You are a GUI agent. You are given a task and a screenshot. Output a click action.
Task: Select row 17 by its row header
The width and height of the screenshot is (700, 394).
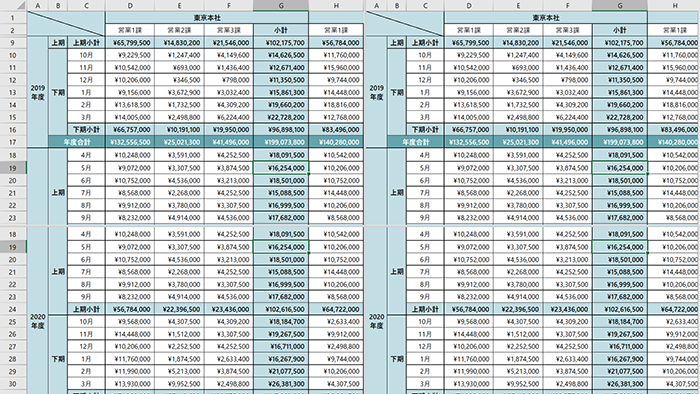click(13, 142)
